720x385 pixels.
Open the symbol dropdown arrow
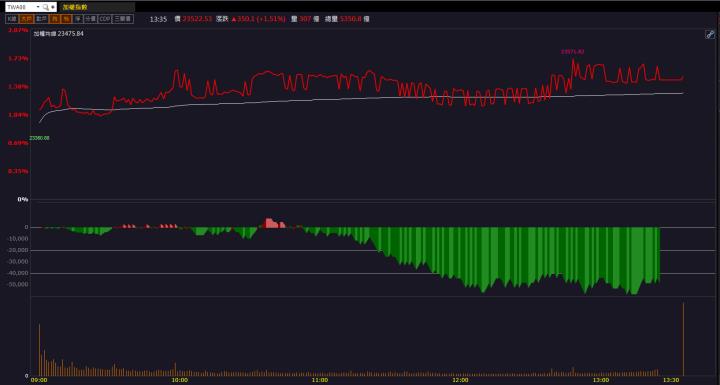point(38,7)
